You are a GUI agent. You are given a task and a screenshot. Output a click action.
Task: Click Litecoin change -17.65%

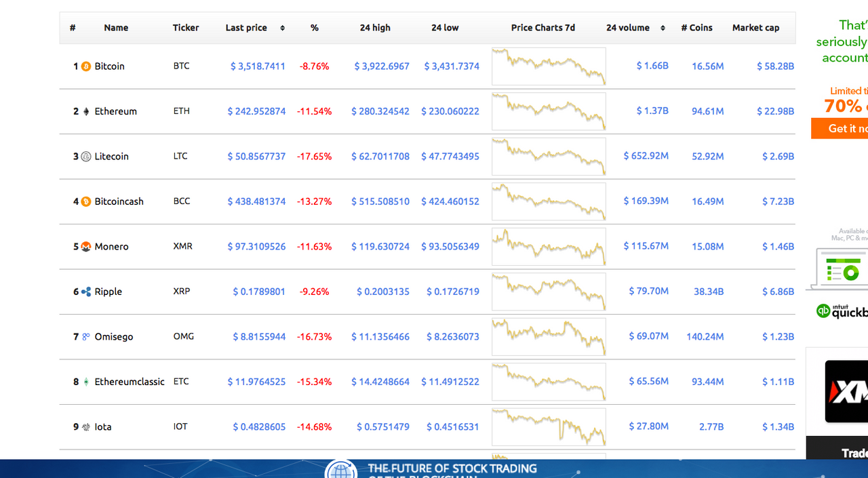(x=314, y=157)
